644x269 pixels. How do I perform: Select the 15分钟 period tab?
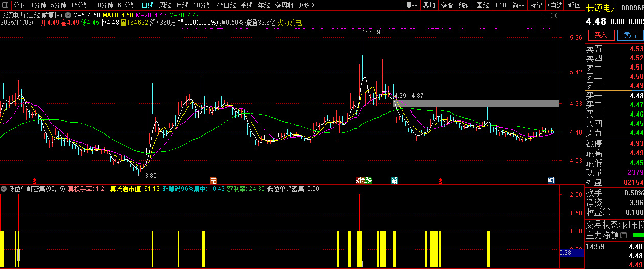pos(80,5)
